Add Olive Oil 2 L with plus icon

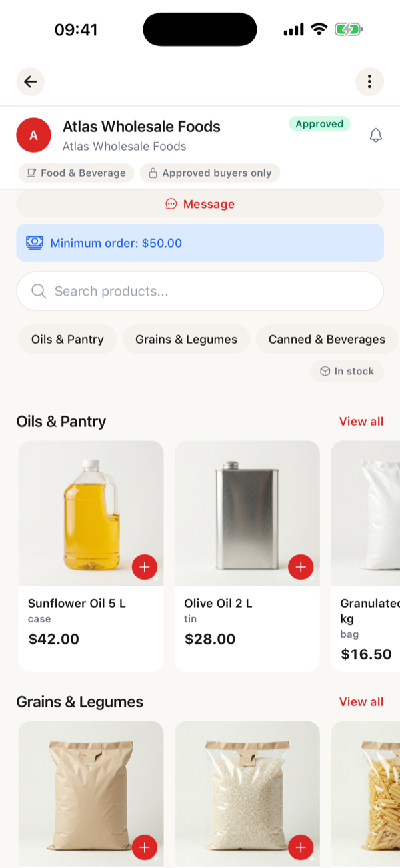[301, 567]
